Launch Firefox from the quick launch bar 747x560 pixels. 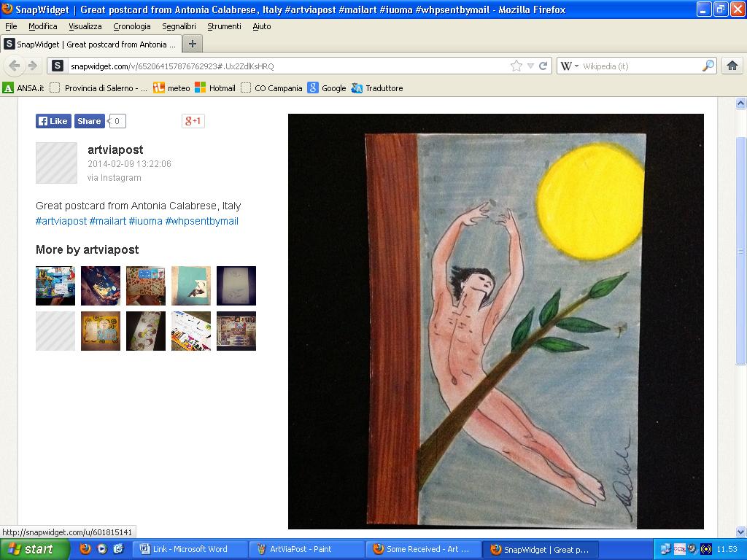85,549
